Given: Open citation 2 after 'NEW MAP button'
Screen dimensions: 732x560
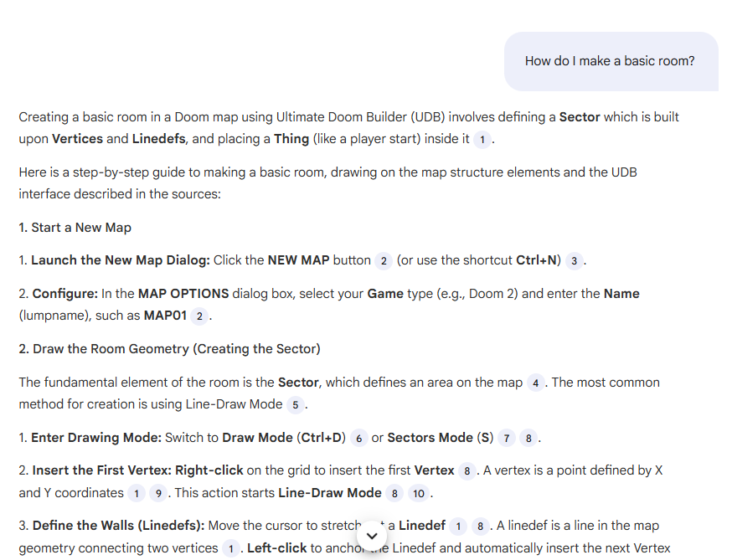Looking at the screenshot, I should [x=384, y=261].
